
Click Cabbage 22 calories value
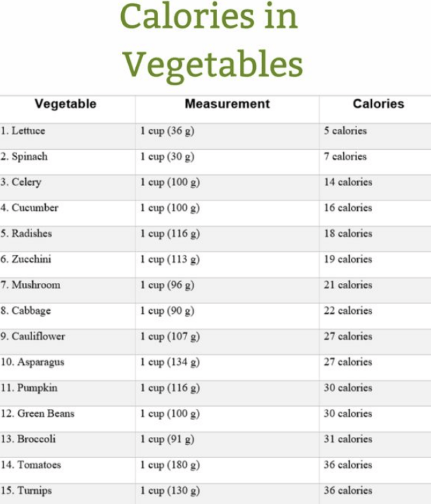click(348, 311)
